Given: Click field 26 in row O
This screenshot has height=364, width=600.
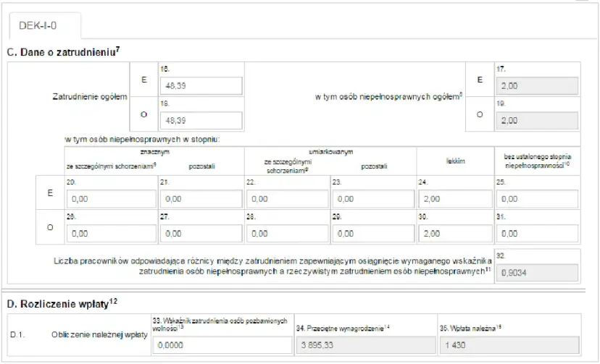Looking at the screenshot, I should click(109, 234).
